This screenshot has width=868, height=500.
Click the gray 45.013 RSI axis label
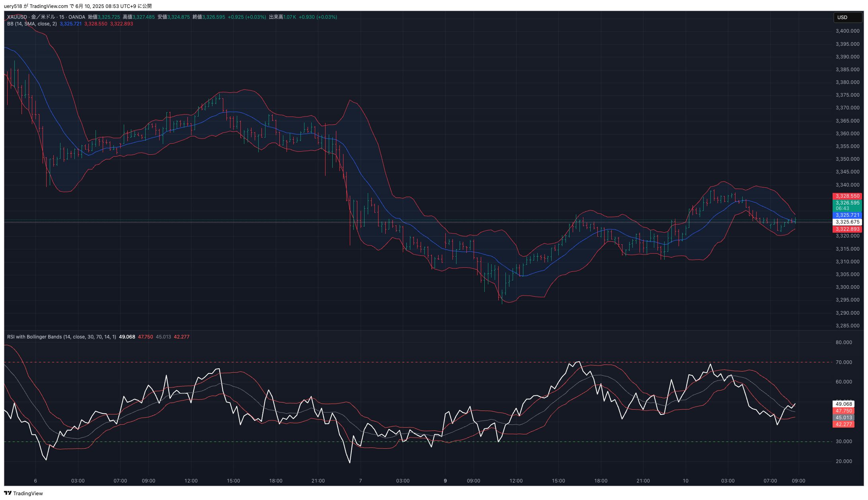(843, 418)
